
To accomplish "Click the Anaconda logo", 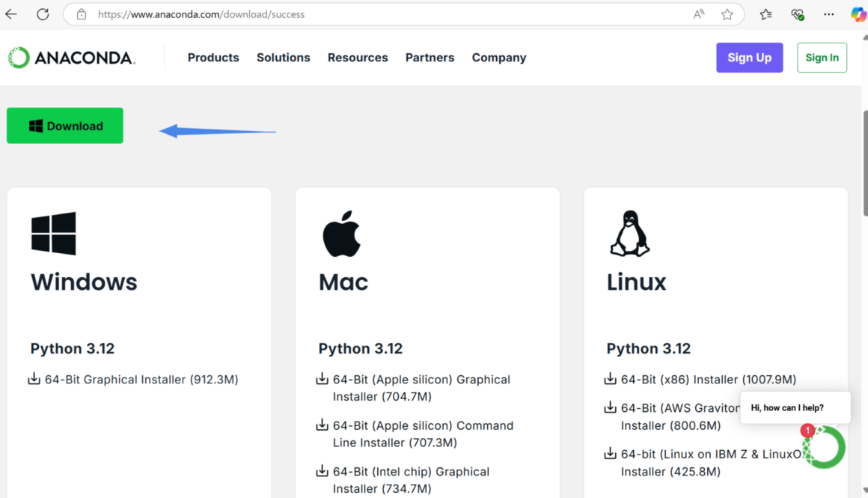I will pos(72,58).
